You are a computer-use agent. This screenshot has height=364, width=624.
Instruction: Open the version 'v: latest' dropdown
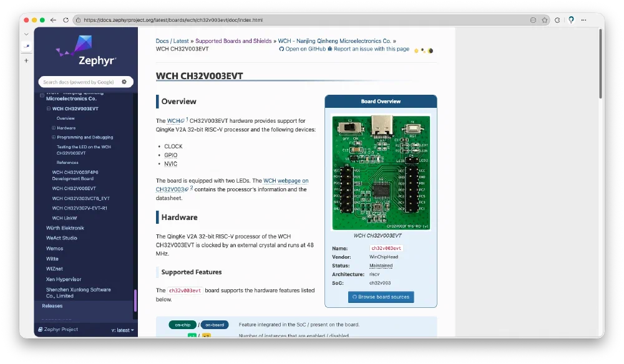point(122,330)
